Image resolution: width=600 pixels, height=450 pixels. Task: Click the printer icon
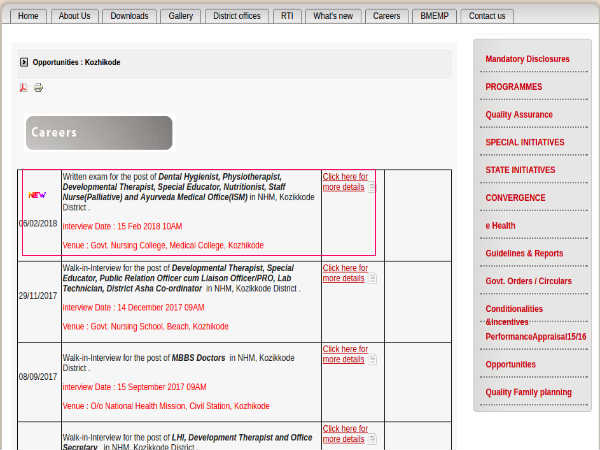tap(38, 88)
